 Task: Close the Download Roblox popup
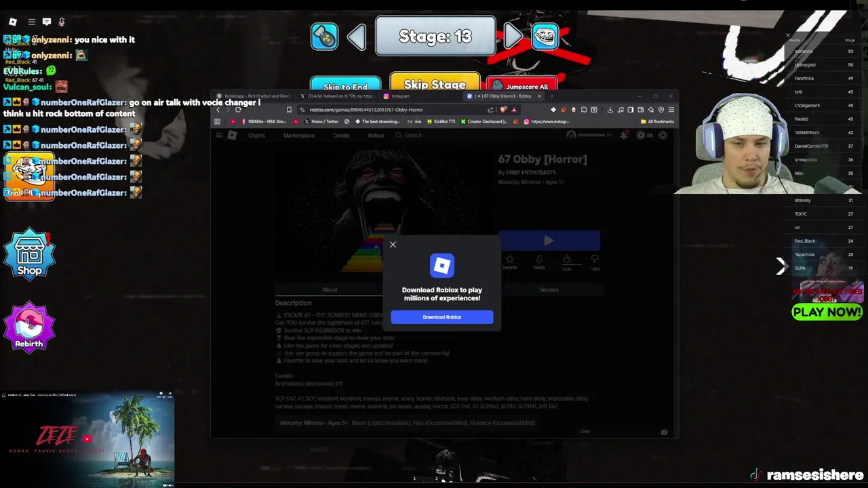393,244
